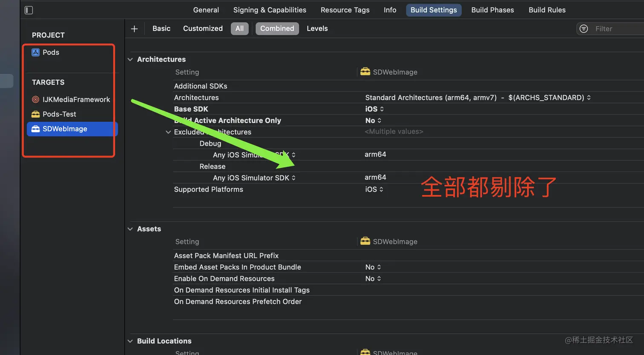Toggle the navigator sidebar icon
Viewport: 644px width, 355px height.
pos(29,10)
